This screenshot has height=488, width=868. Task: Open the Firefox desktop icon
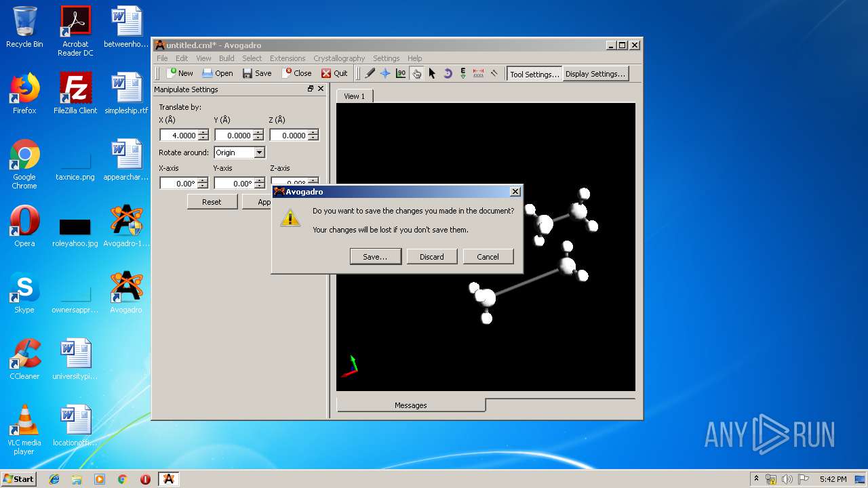click(24, 94)
